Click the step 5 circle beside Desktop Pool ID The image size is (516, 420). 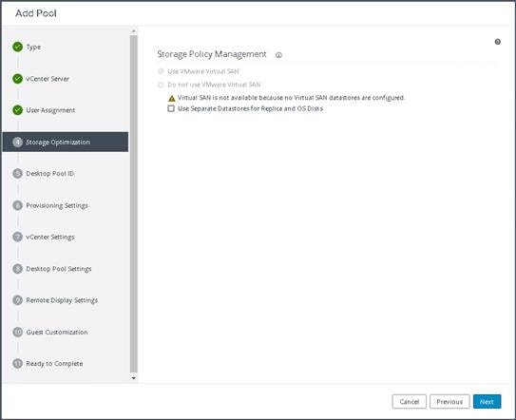point(17,174)
